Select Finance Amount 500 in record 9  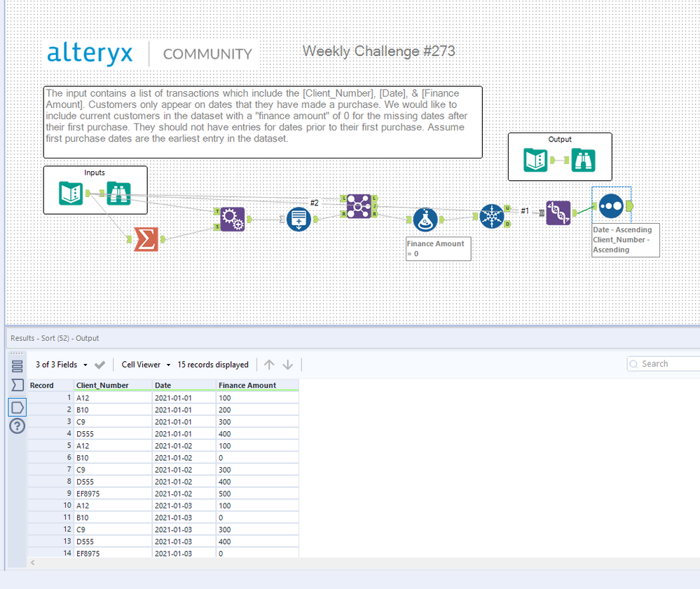click(257, 494)
